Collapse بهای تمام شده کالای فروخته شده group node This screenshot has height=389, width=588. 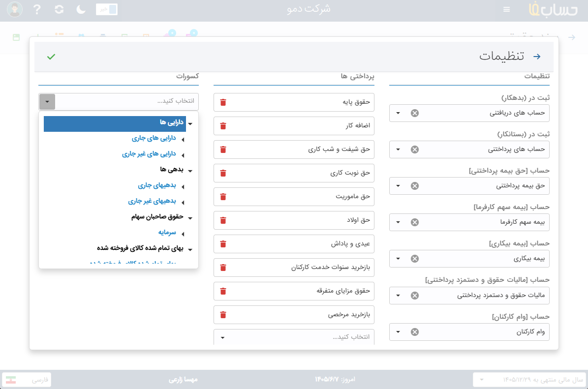click(x=190, y=250)
